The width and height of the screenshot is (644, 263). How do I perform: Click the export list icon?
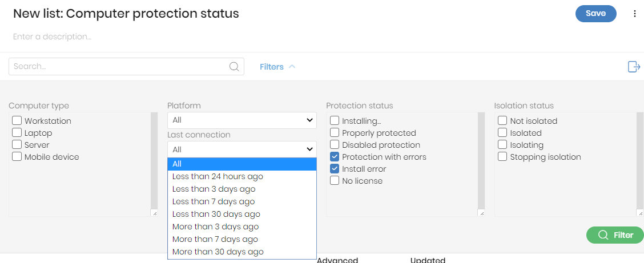[x=634, y=67]
